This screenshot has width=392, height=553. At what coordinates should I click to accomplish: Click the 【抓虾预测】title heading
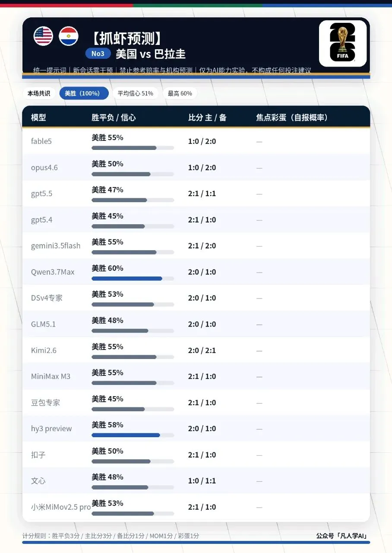point(127,38)
